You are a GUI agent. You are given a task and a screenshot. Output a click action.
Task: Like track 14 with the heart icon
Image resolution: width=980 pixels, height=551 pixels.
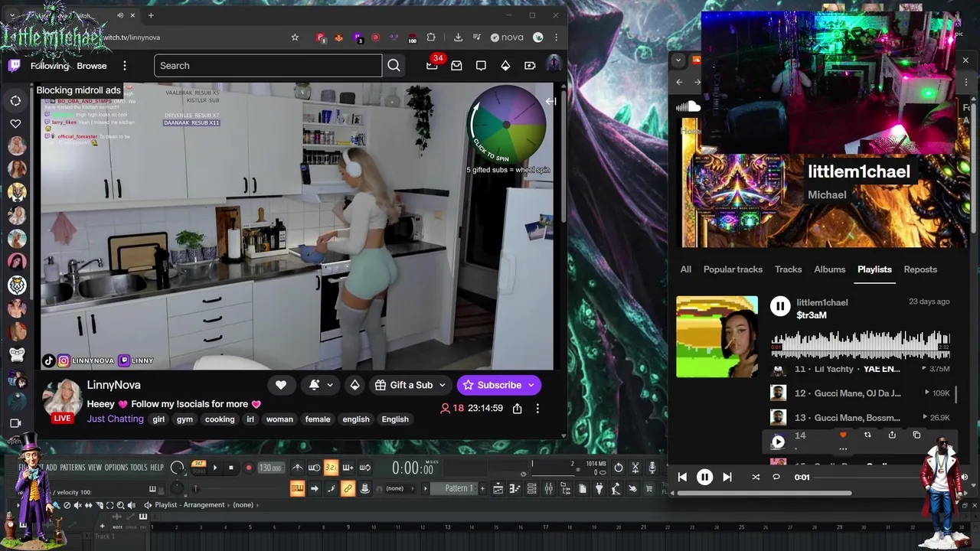pyautogui.click(x=843, y=435)
